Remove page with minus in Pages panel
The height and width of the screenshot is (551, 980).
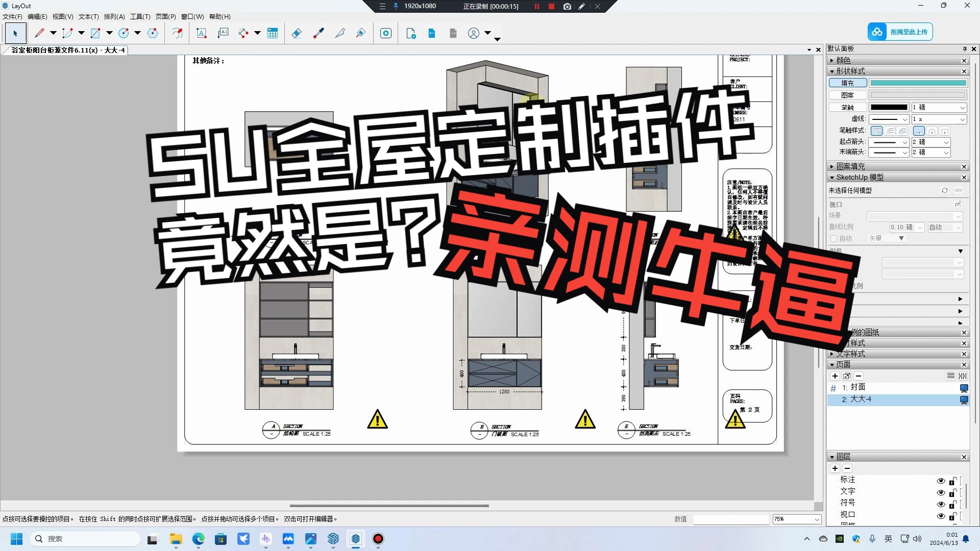click(x=859, y=376)
